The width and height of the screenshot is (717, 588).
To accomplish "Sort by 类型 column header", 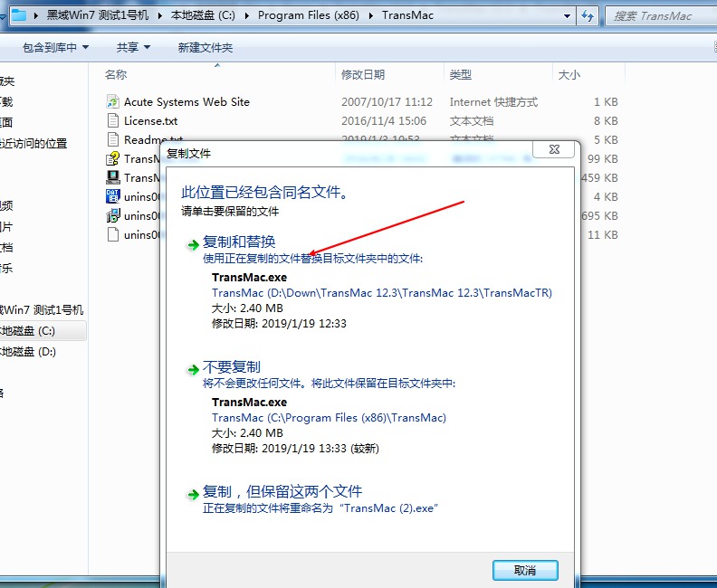I will point(461,74).
